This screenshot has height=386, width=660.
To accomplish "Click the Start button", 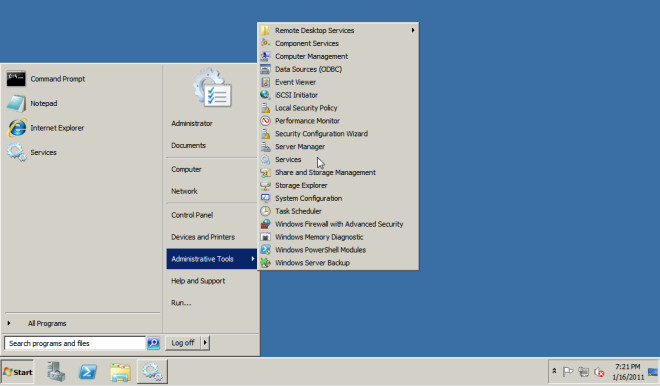I will pos(18,372).
